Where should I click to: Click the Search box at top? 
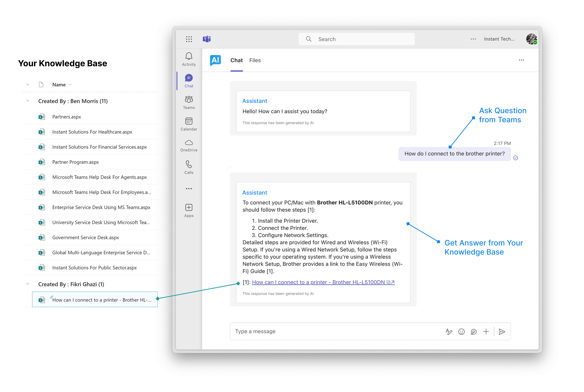pos(357,39)
